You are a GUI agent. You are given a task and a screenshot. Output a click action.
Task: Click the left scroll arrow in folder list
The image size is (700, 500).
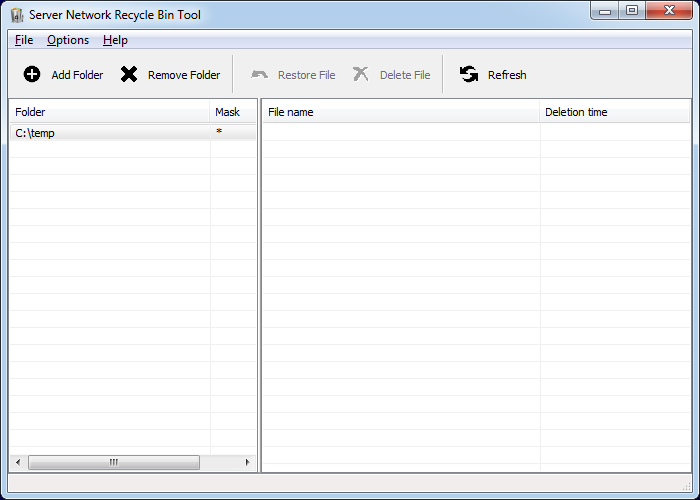click(17, 463)
